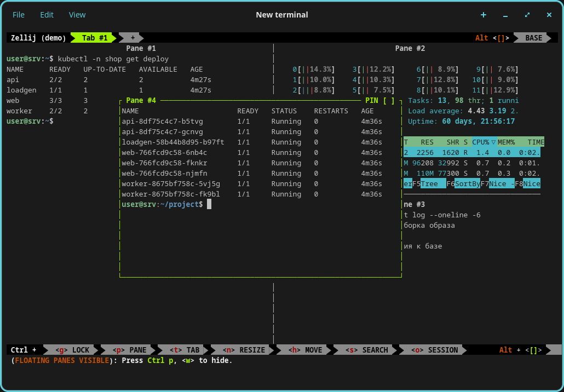
Task: Select Tab #1 in Zellij
Action: pyautogui.click(x=95, y=38)
